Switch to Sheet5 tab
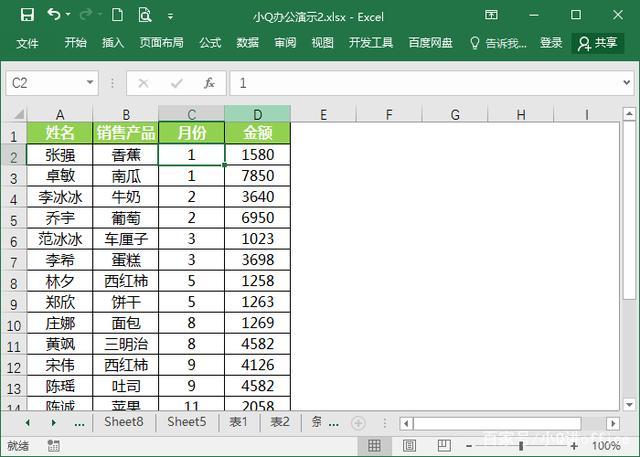This screenshot has height=457, width=640. coord(187,422)
